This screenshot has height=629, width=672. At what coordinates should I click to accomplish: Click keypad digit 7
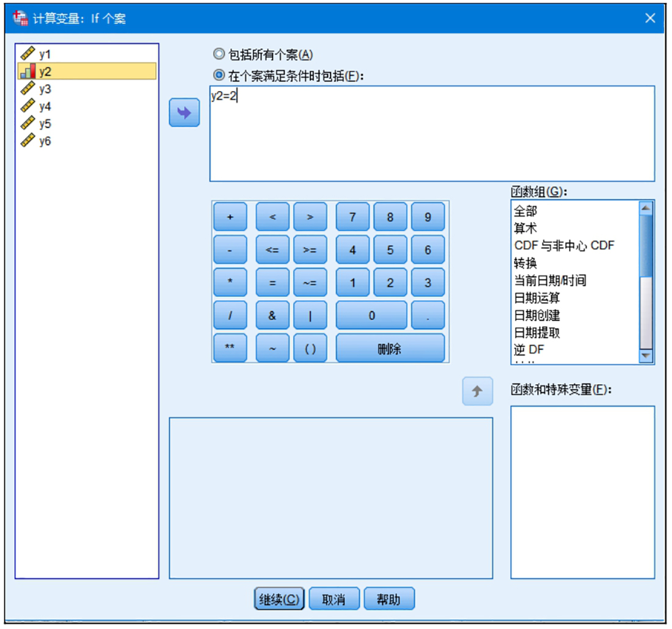tap(352, 217)
